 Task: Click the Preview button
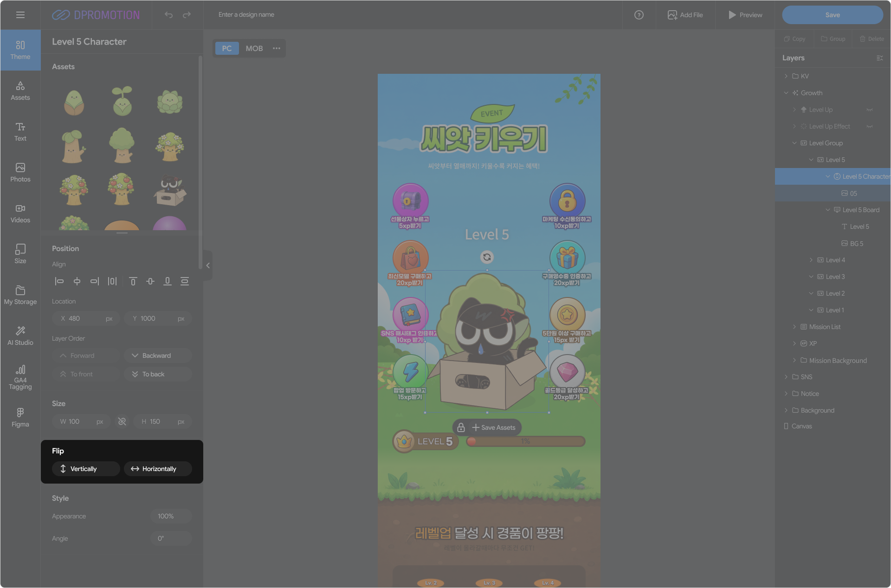pyautogui.click(x=745, y=15)
